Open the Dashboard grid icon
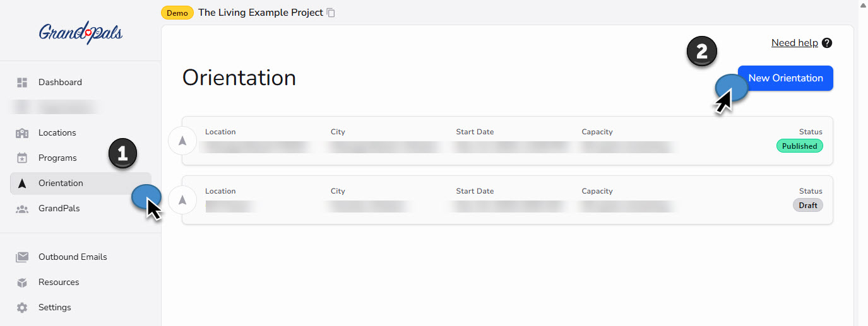Image resolution: width=868 pixels, height=326 pixels. point(22,82)
